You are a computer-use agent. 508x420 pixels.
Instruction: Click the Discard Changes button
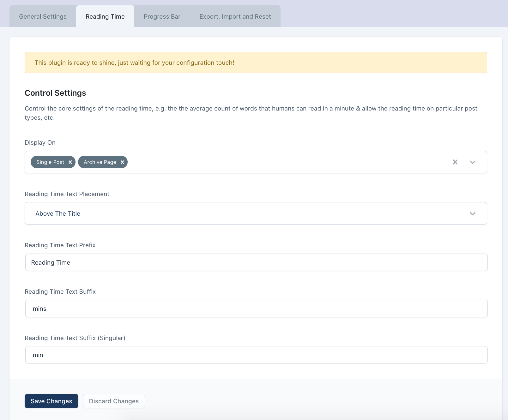pyautogui.click(x=114, y=401)
